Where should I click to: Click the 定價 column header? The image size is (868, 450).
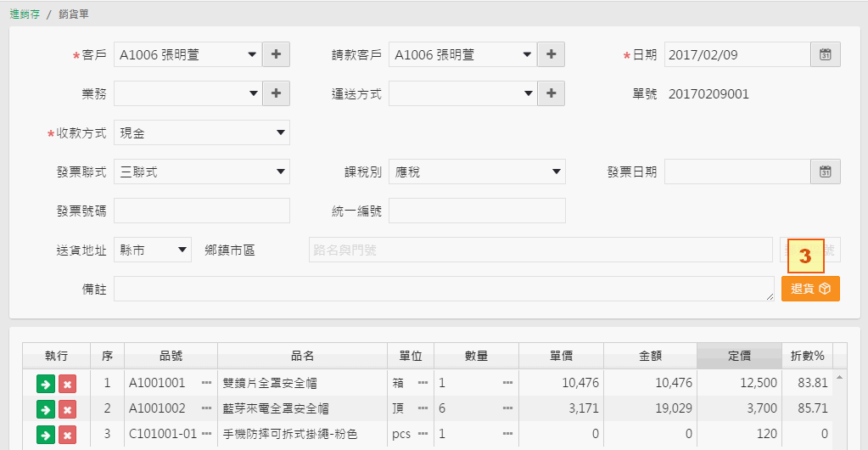click(739, 356)
